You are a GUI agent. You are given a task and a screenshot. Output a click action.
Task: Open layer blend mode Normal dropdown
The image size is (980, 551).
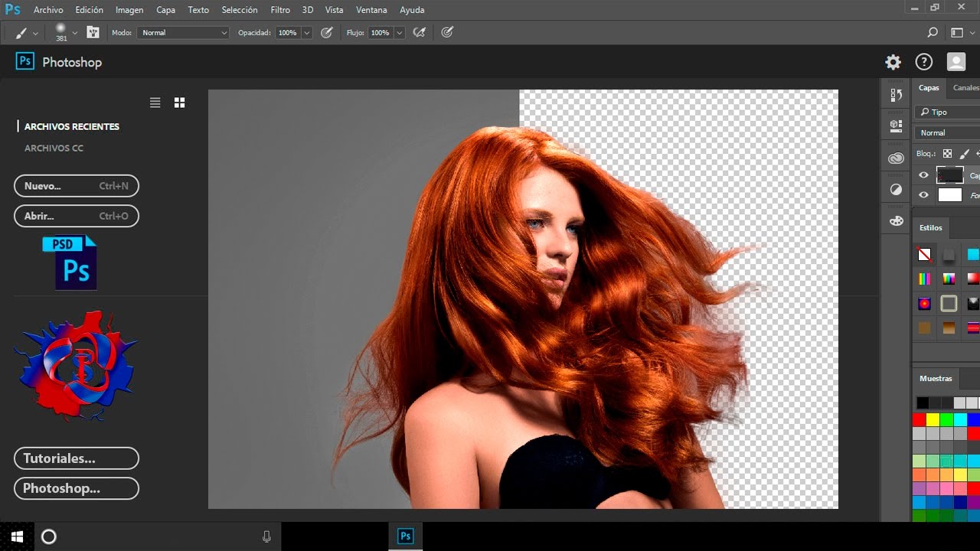tap(948, 132)
